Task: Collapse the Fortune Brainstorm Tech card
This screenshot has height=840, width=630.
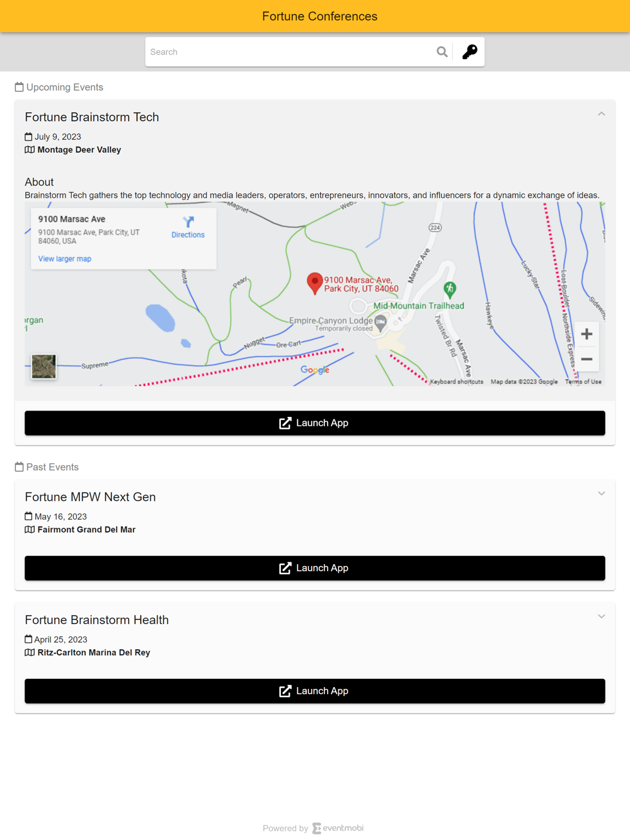Action: [602, 114]
